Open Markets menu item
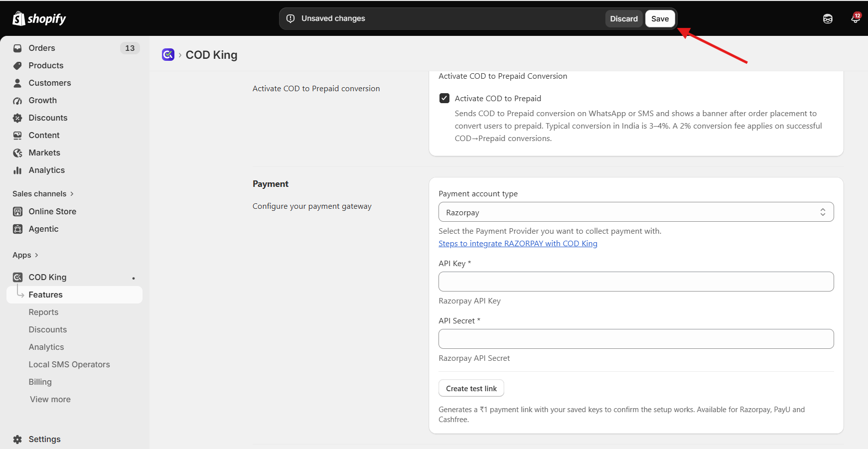This screenshot has height=449, width=868. (44, 152)
